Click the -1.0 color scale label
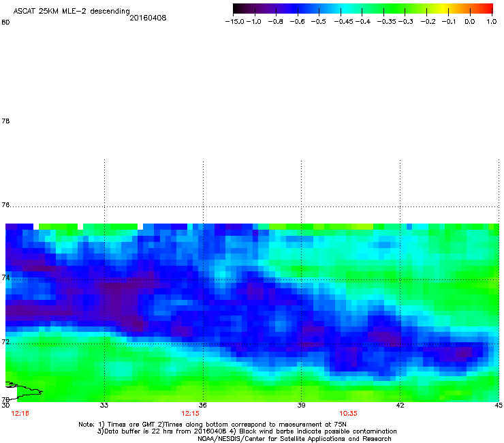The width and height of the screenshot is (504, 443). coord(253,22)
